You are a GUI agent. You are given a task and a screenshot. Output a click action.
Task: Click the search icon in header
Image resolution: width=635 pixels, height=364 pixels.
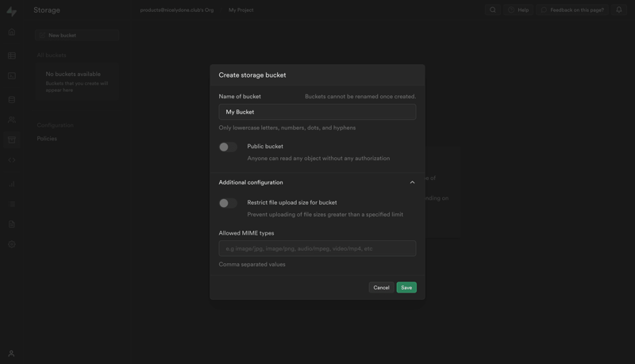pos(492,10)
